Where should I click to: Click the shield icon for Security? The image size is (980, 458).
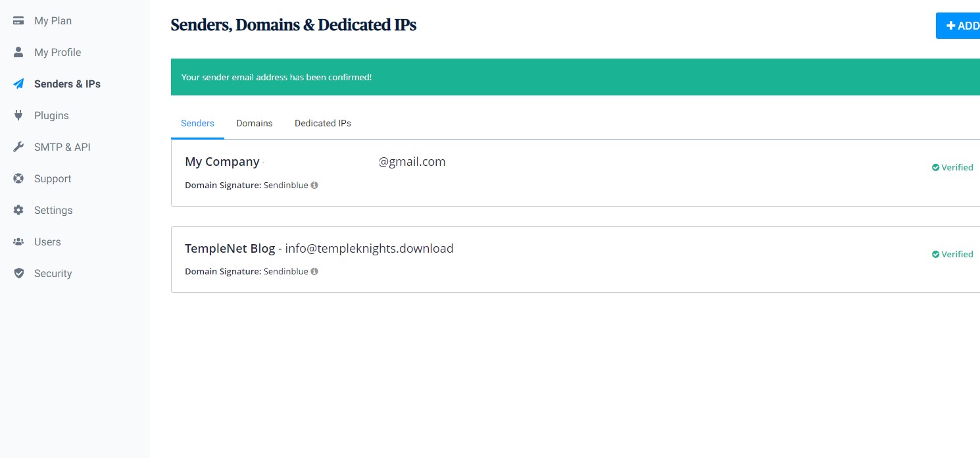coord(18,273)
